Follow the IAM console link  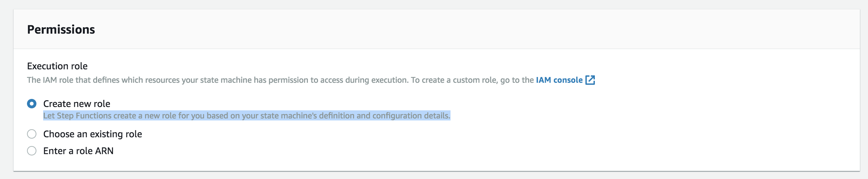point(559,80)
